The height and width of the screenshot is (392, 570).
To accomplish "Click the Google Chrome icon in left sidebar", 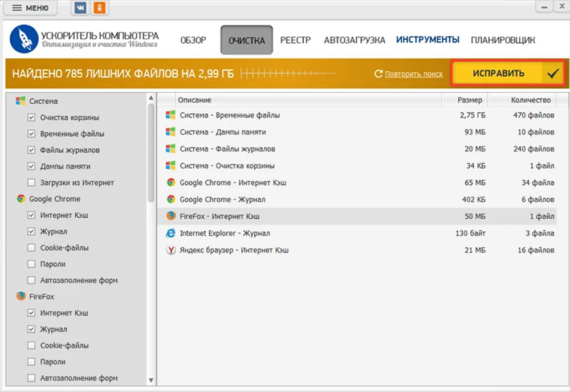I will 21,199.
